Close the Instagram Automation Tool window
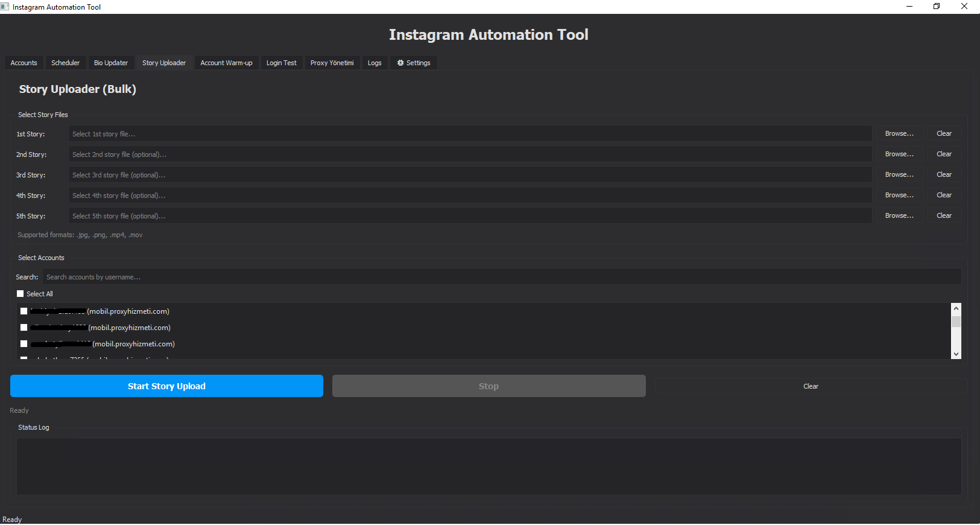 click(x=964, y=7)
